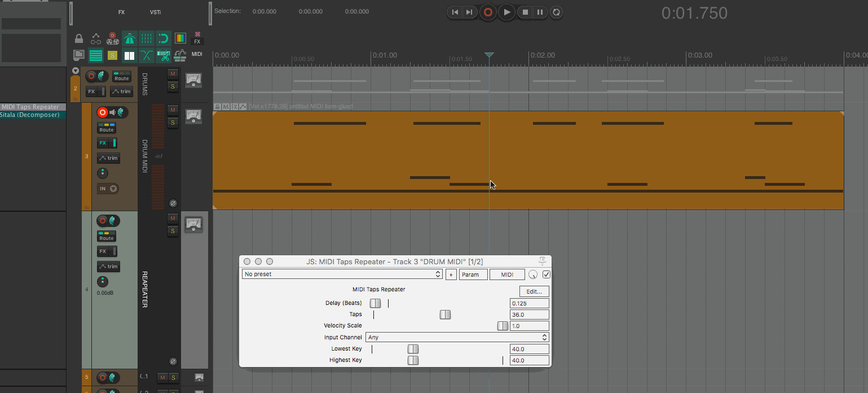Click the Delay (Beats) value field

pos(528,303)
